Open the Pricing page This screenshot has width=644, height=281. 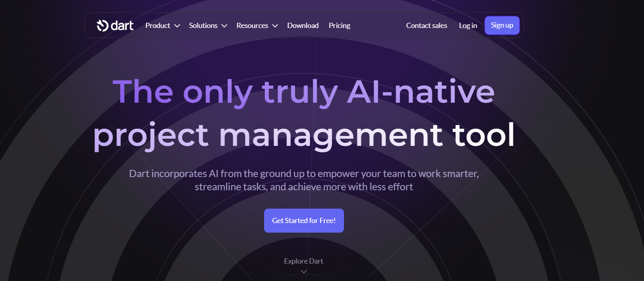coord(340,26)
